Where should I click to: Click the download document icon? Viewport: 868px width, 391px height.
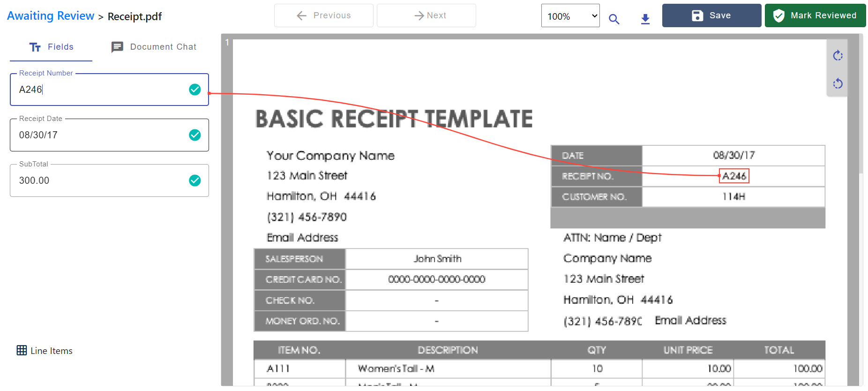[645, 19]
